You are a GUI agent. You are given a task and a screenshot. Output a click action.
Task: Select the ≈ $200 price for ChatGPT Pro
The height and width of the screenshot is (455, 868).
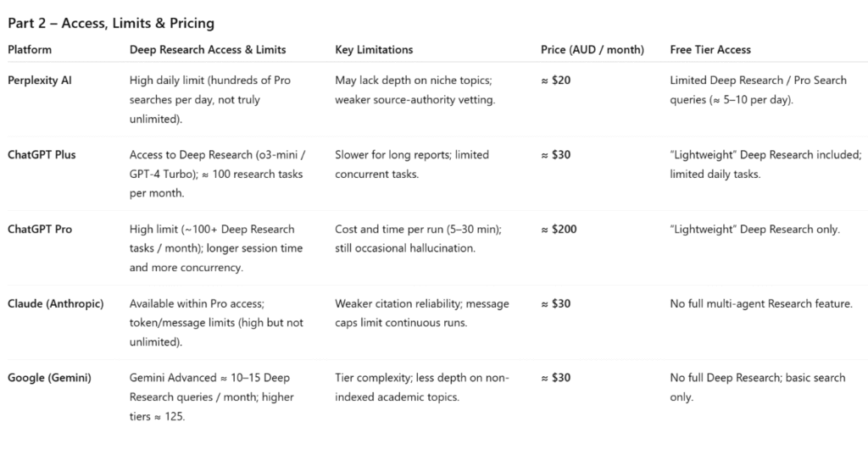(x=560, y=230)
